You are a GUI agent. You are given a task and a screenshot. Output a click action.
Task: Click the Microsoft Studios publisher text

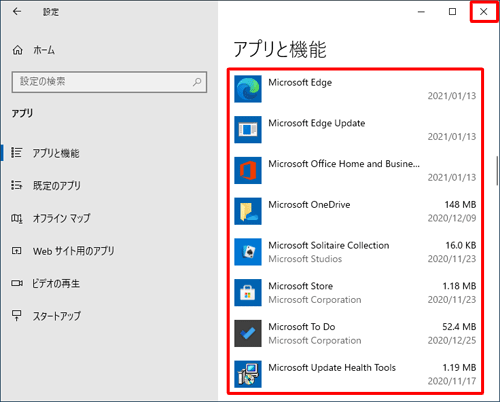pos(305,259)
